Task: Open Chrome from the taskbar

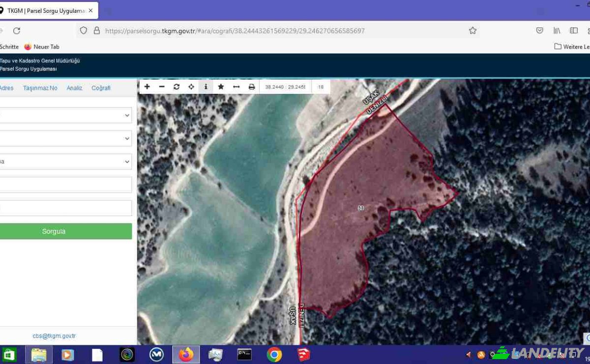Action: pyautogui.click(x=274, y=354)
